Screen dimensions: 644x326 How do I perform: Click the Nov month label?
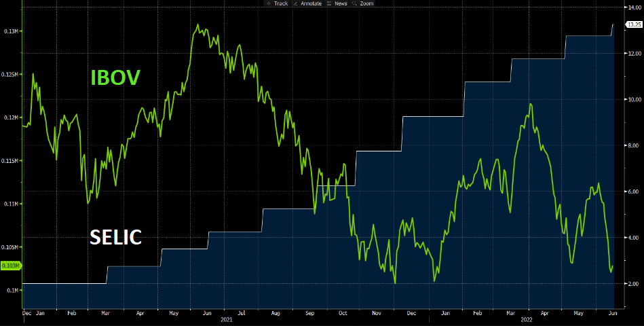376,313
